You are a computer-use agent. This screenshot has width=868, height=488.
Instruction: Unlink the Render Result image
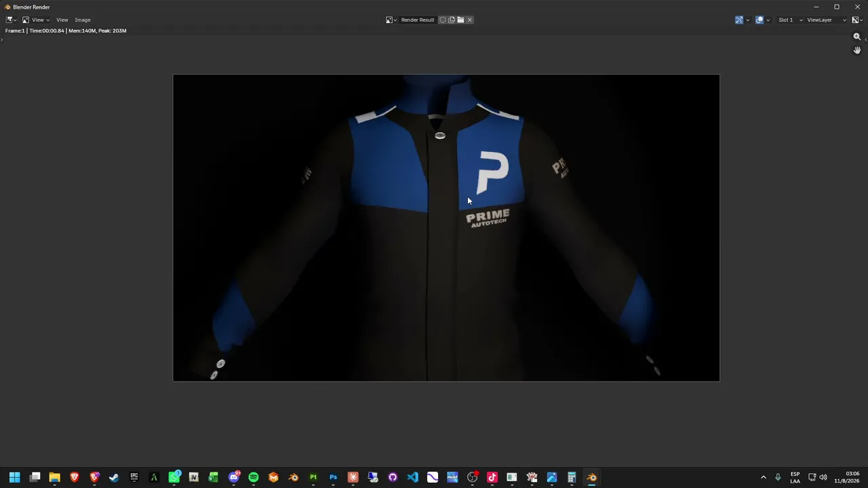tap(469, 20)
